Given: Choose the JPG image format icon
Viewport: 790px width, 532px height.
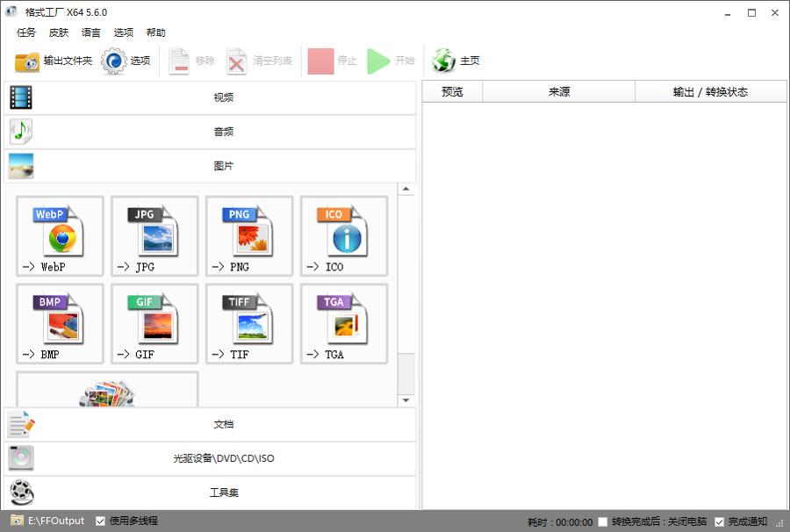Looking at the screenshot, I should [154, 235].
